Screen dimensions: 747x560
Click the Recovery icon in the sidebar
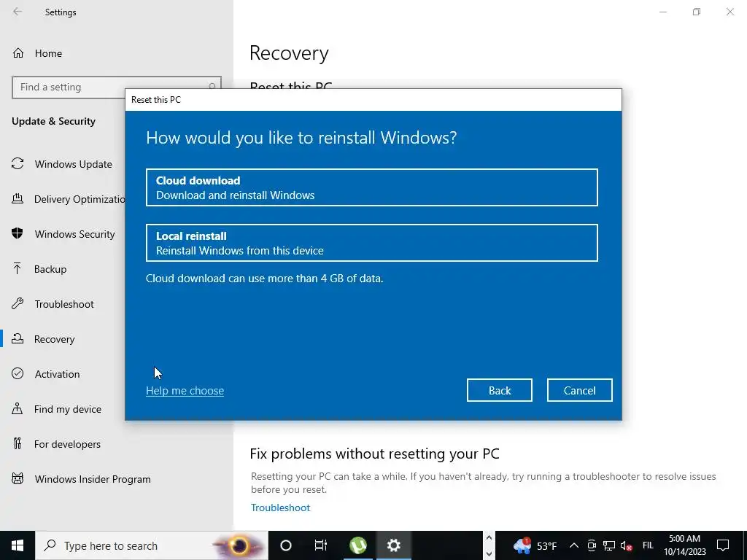[x=18, y=338]
